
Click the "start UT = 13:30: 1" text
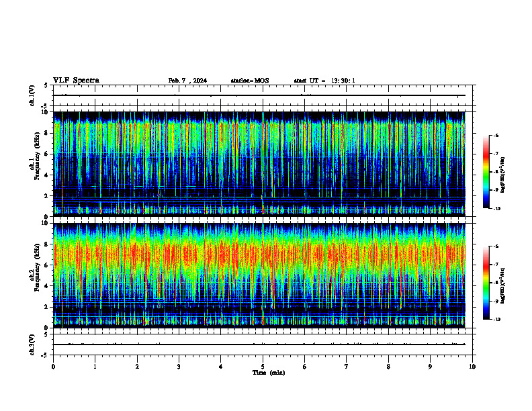(324, 81)
